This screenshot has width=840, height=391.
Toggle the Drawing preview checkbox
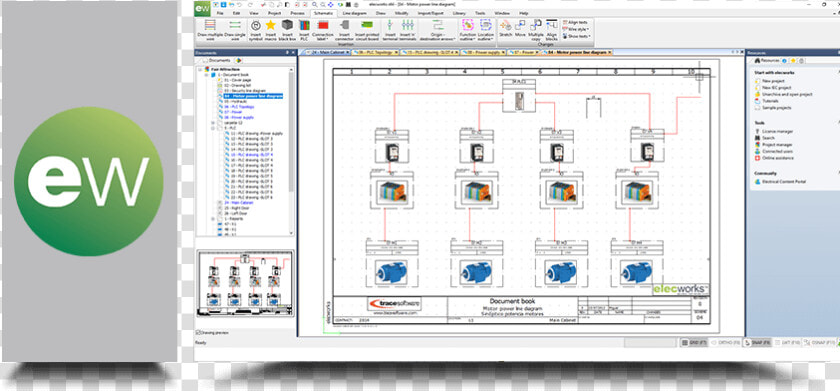[x=198, y=333]
